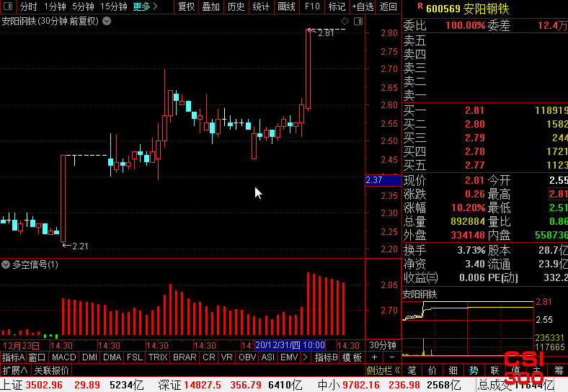
Task: Click the 最高 value box
Action: pos(558,194)
